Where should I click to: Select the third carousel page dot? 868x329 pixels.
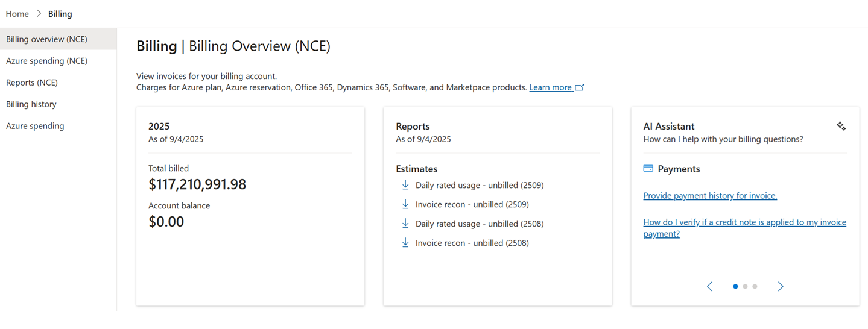click(755, 286)
